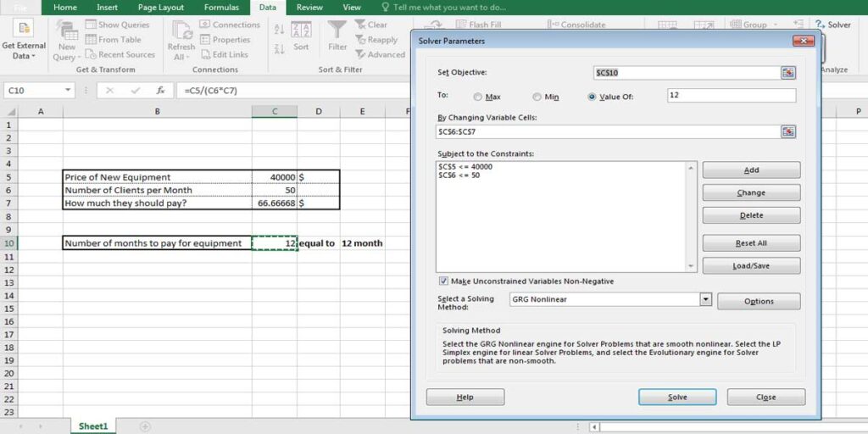
Task: Switch to Insert ribbon tab
Action: click(107, 7)
